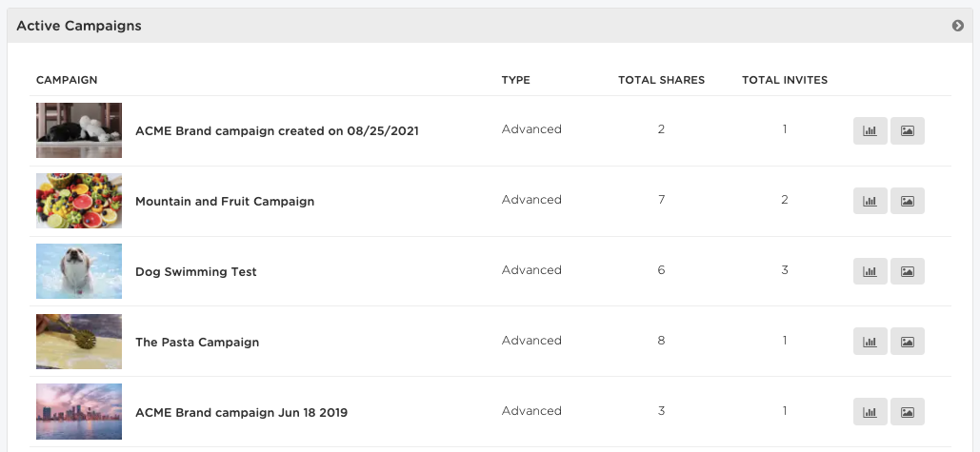Screen dimensions: 980x452
Task: Click the fruit platter thumbnail
Action: [79, 201]
